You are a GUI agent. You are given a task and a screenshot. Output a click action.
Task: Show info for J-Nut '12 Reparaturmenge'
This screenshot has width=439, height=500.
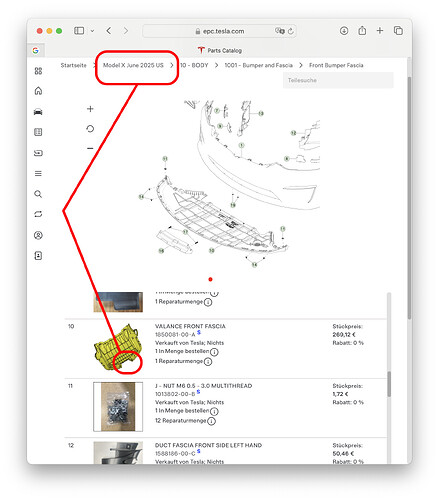[x=211, y=421]
